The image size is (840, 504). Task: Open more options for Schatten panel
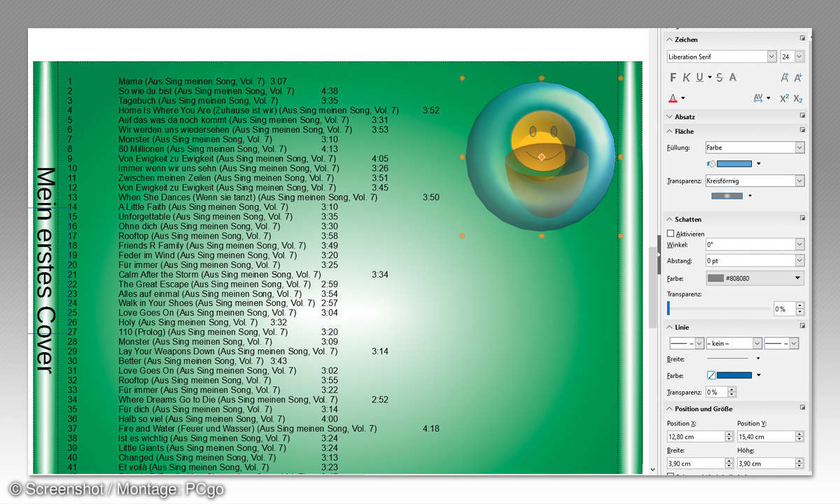802,219
